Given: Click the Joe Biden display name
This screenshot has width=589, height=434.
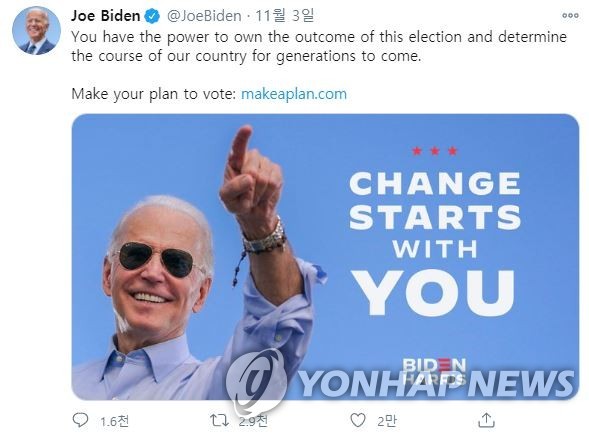Looking at the screenshot, I should point(106,16).
